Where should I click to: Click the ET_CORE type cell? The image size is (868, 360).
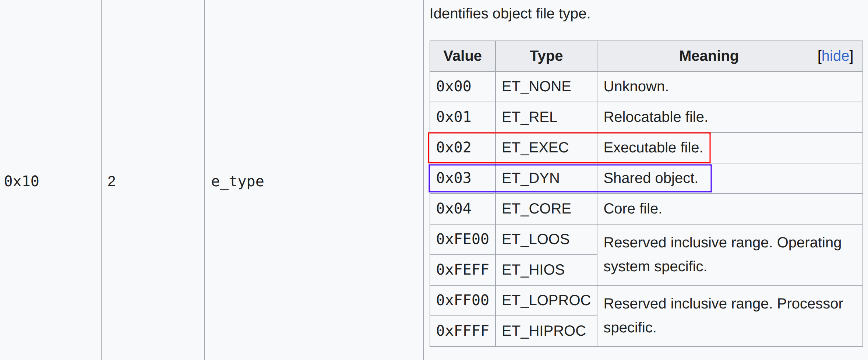[536, 209]
